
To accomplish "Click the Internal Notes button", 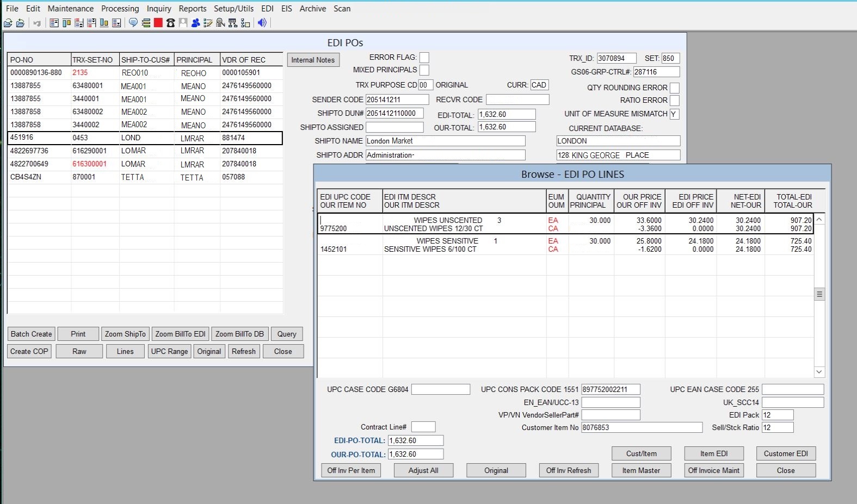I will point(313,60).
